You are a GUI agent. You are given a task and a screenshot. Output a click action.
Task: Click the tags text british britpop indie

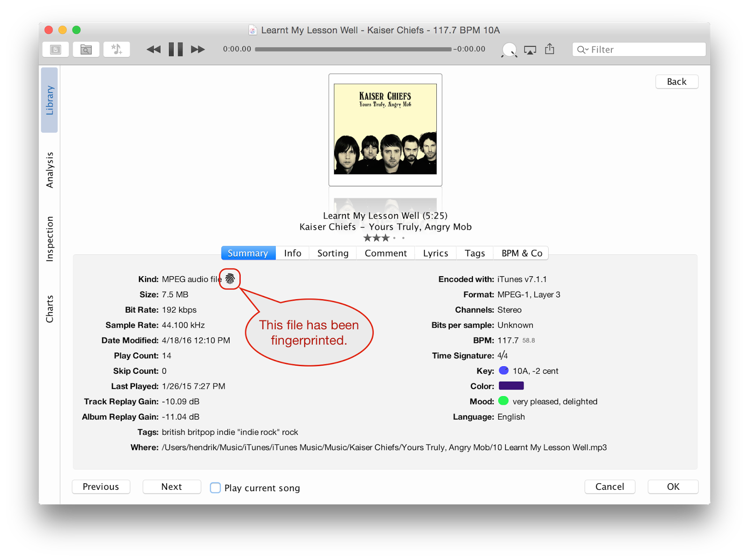230,432
